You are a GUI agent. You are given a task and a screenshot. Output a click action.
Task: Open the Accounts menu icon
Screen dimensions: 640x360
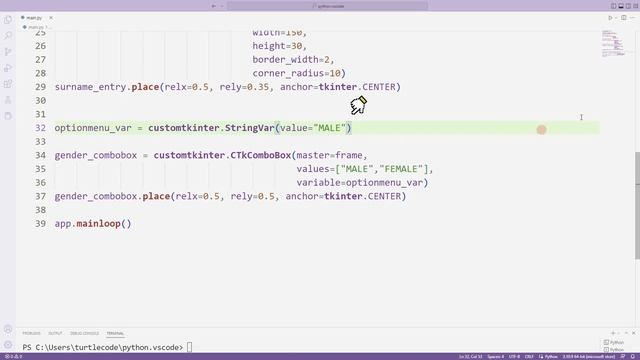(8, 329)
